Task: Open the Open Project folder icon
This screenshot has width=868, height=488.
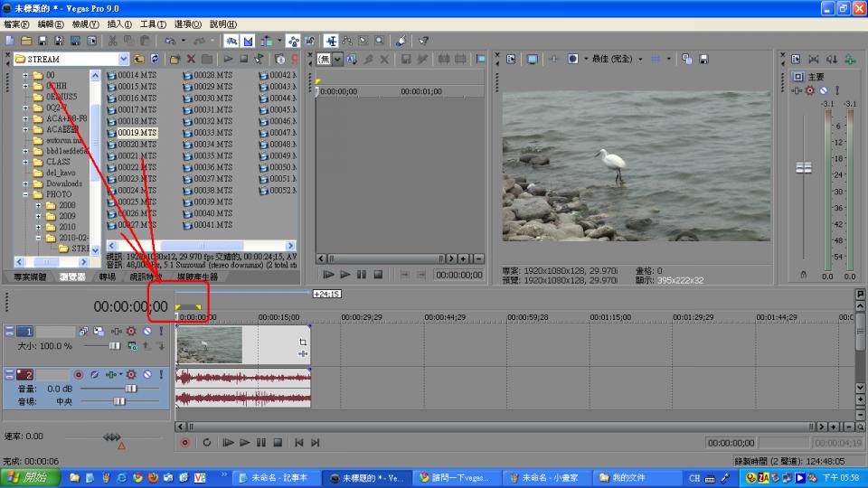Action: [26, 41]
